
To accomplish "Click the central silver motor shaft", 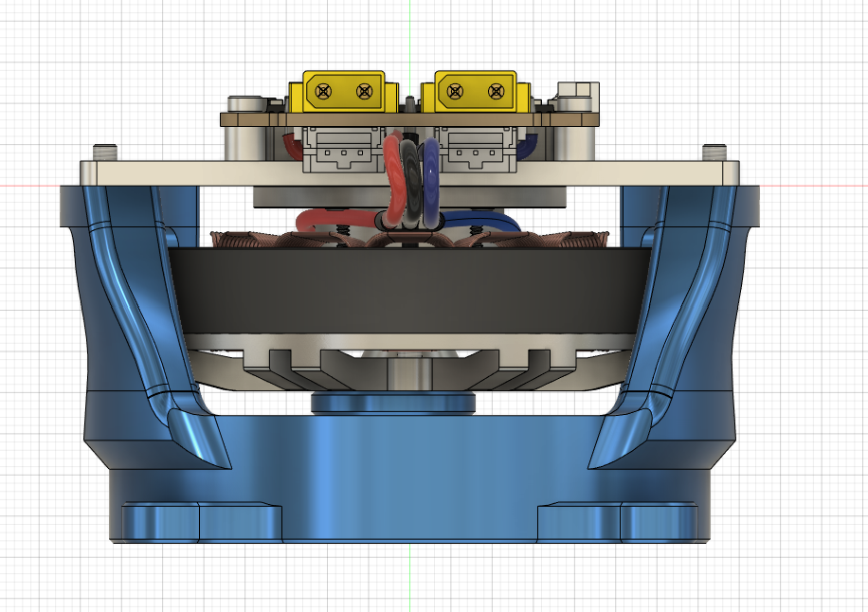I will (x=409, y=375).
